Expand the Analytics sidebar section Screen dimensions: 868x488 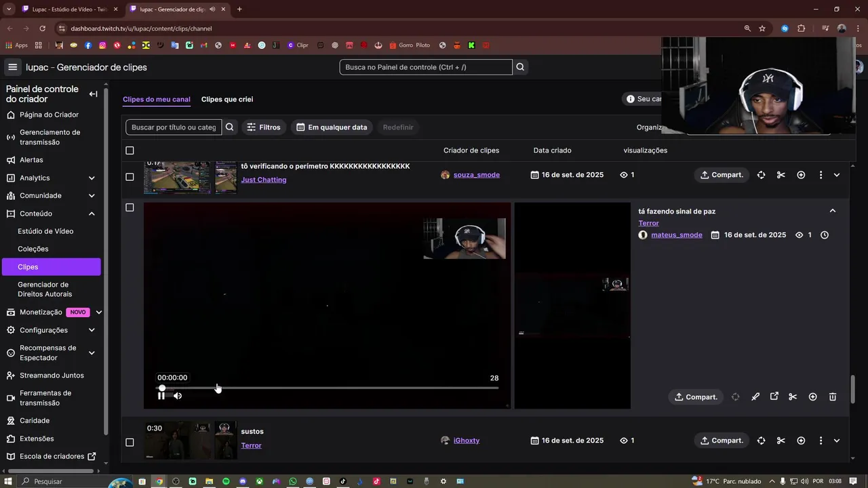coord(92,178)
